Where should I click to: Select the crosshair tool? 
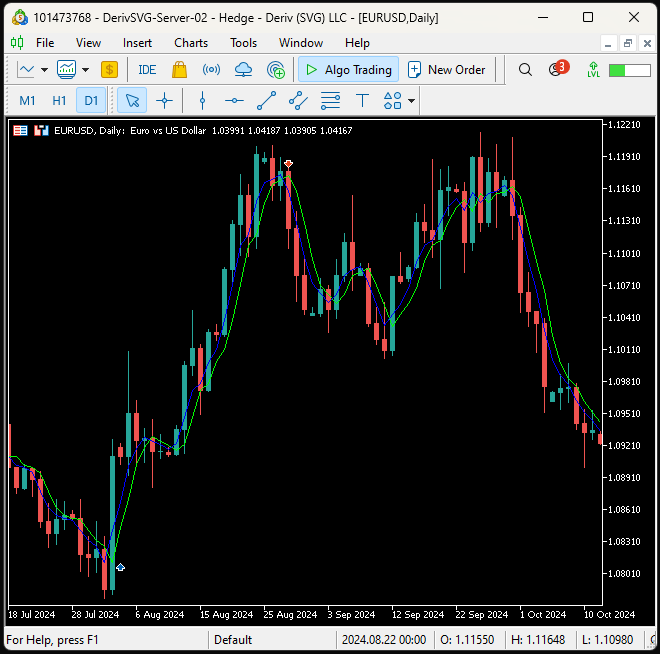[x=164, y=101]
